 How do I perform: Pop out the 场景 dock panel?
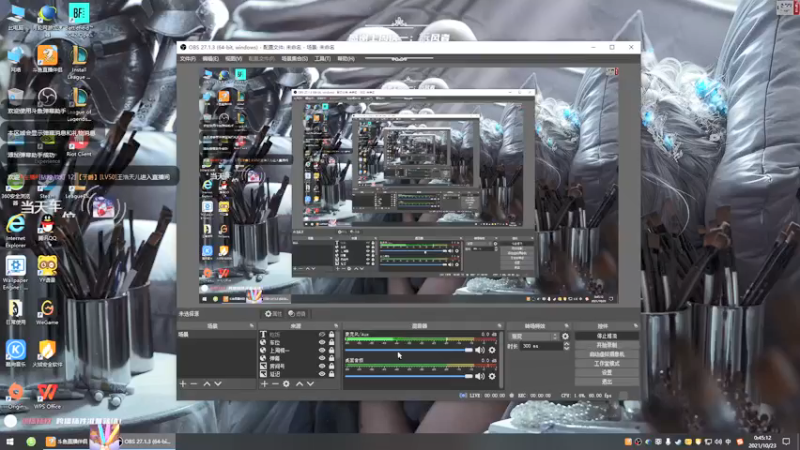tap(252, 326)
